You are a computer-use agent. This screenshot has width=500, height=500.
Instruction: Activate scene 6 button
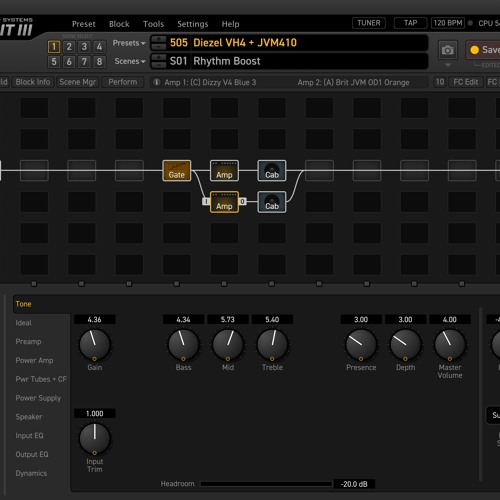[x=69, y=62]
